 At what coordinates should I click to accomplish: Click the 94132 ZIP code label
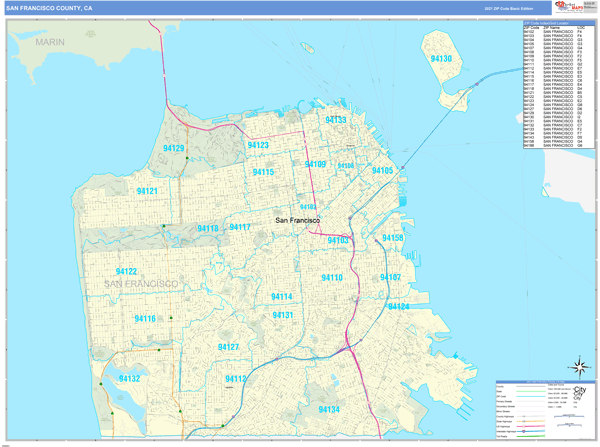(129, 379)
